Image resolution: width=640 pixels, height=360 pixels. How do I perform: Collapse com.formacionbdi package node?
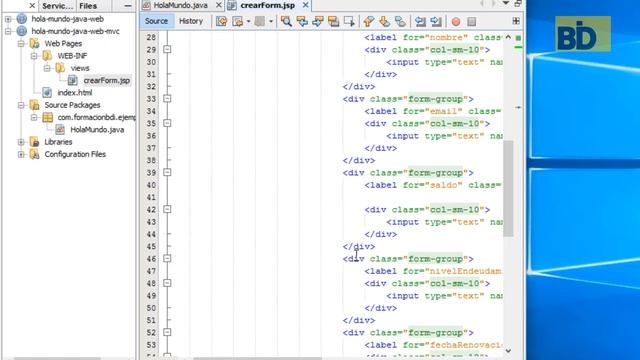[34, 117]
